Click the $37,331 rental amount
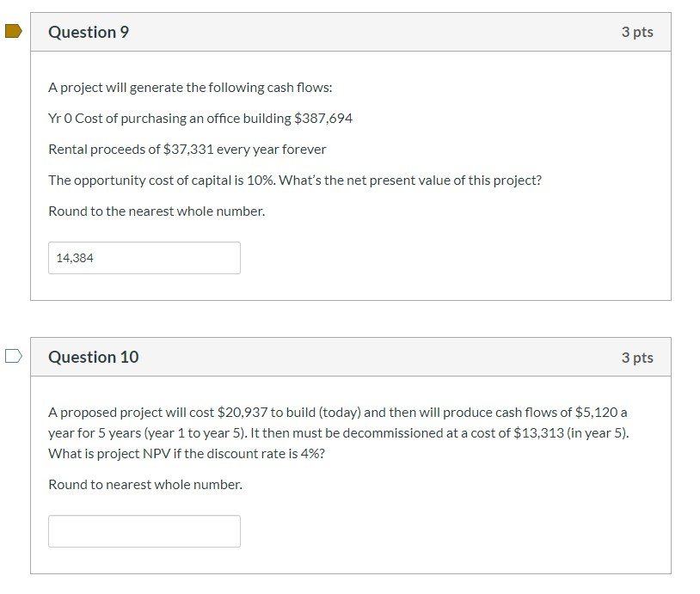 pyautogui.click(x=188, y=149)
